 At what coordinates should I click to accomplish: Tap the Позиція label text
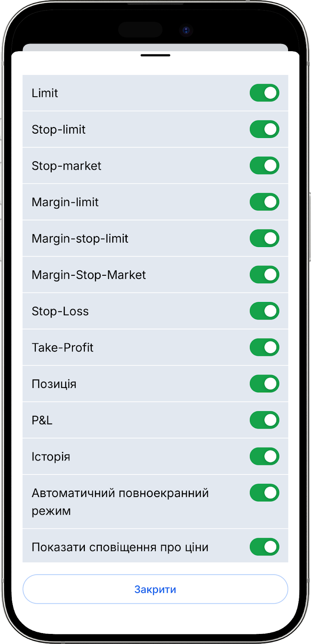click(x=54, y=384)
